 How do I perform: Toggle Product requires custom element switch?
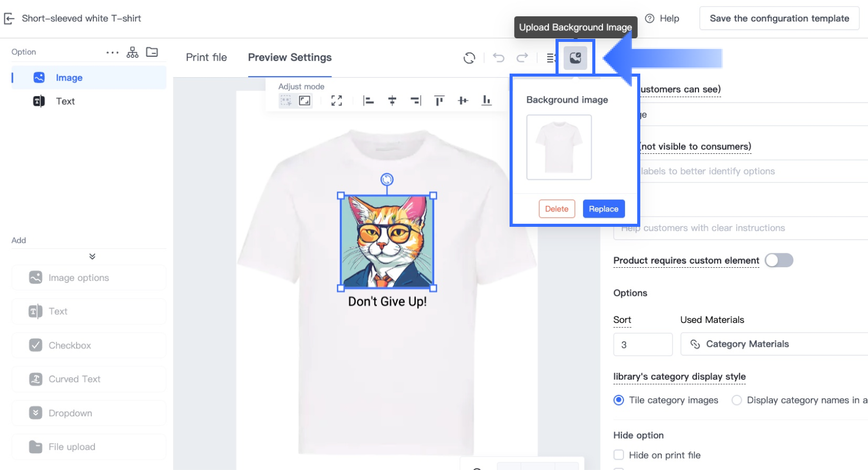779,261
